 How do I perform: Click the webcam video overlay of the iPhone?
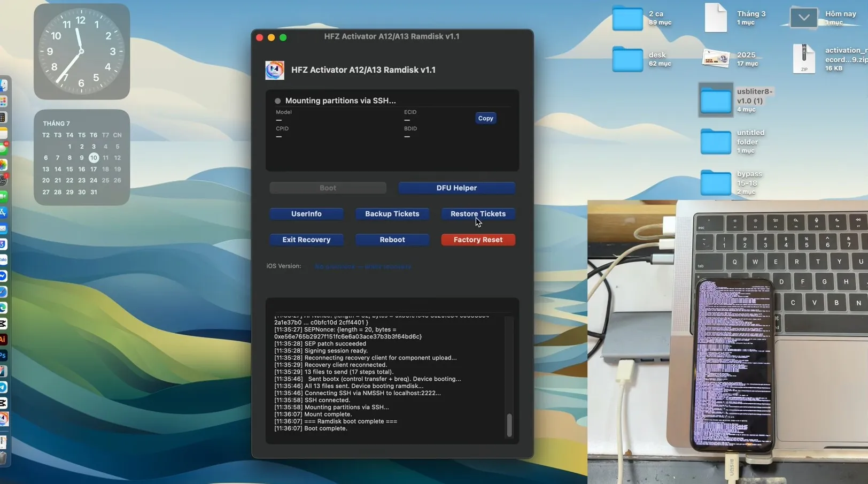click(x=727, y=342)
